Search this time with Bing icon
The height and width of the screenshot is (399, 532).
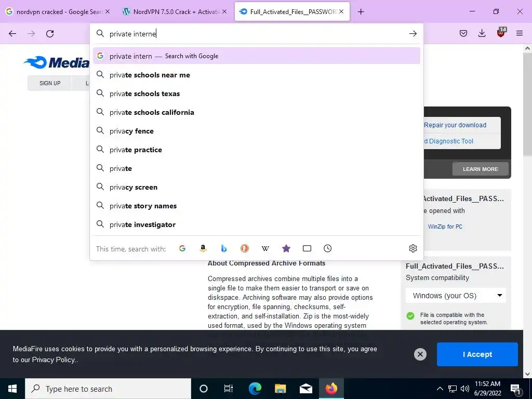pos(223,248)
